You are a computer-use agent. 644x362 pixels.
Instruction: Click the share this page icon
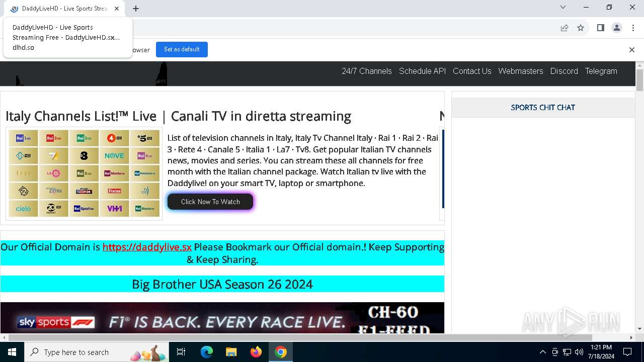[x=565, y=28]
